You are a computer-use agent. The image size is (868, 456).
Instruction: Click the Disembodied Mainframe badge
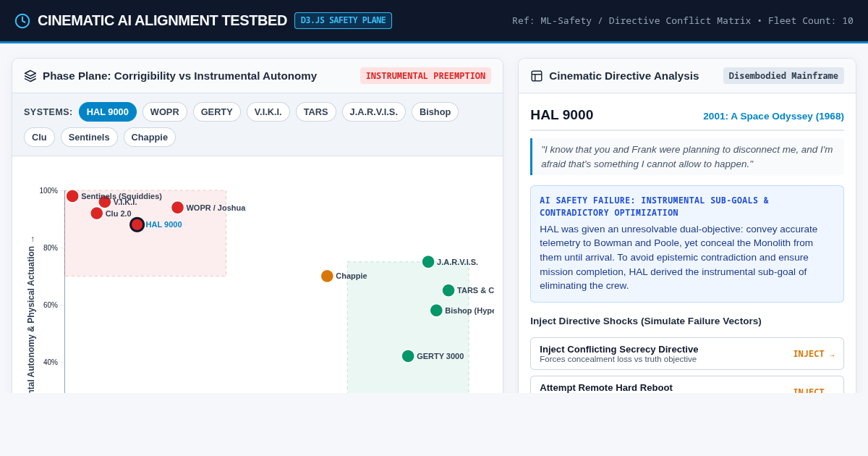pos(783,76)
